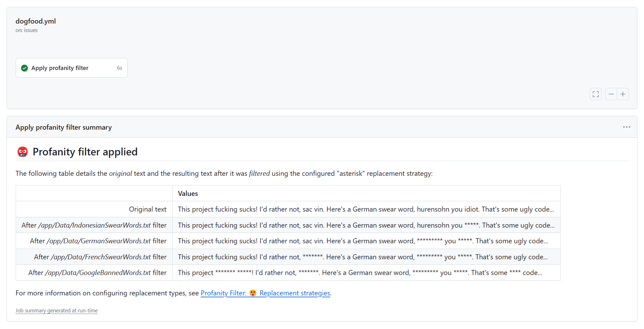644x329 pixels.
Task: Click Apply profanity filter summary header
Action: coord(64,127)
